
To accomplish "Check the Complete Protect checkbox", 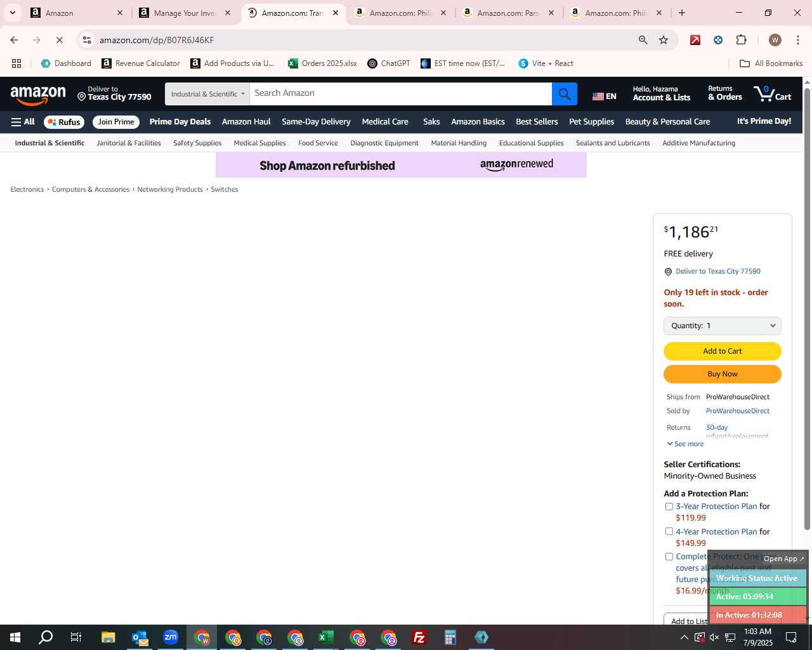I will pyautogui.click(x=669, y=557).
